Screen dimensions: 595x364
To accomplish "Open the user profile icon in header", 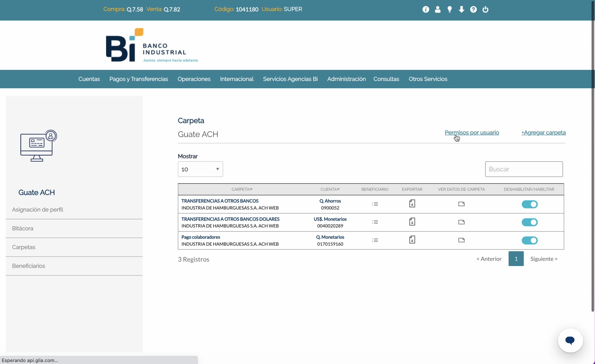I will point(437,9).
